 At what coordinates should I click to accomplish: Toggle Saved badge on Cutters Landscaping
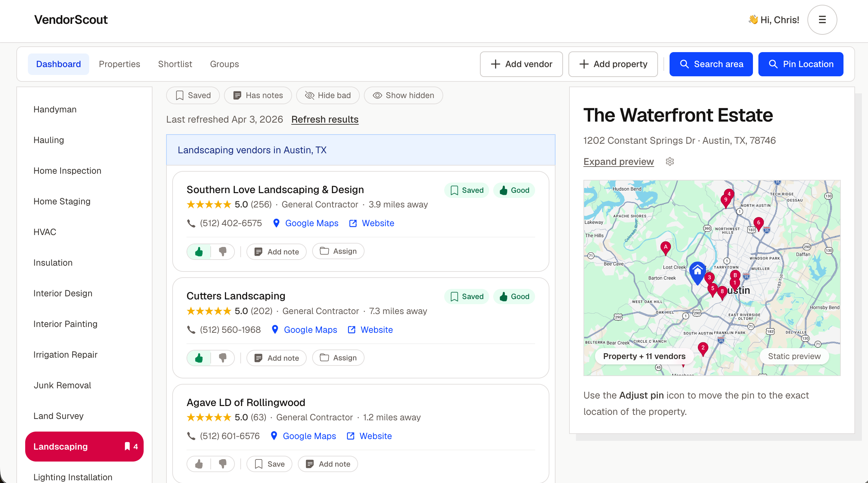tap(467, 296)
